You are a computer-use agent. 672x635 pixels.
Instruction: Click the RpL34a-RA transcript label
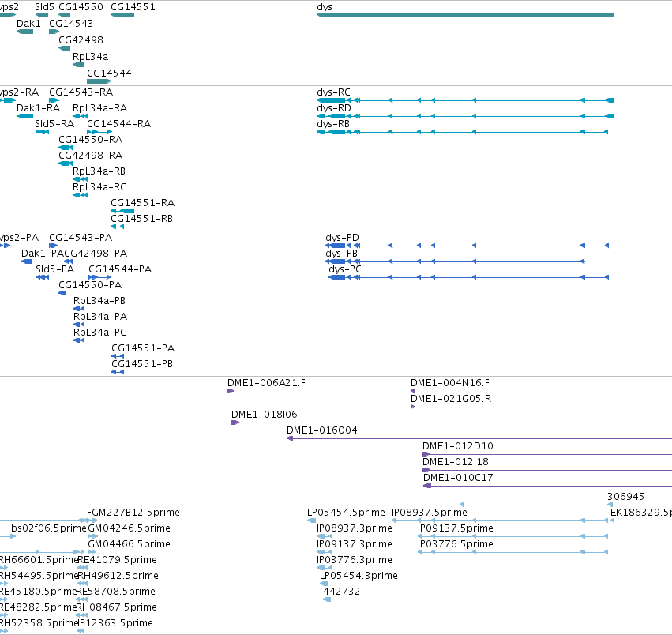click(x=99, y=108)
